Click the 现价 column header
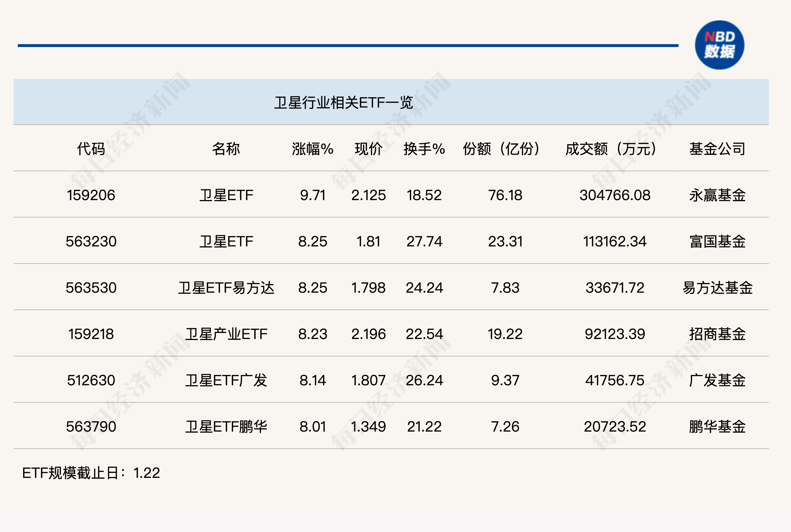Image resolution: width=791 pixels, height=532 pixels. click(x=368, y=149)
